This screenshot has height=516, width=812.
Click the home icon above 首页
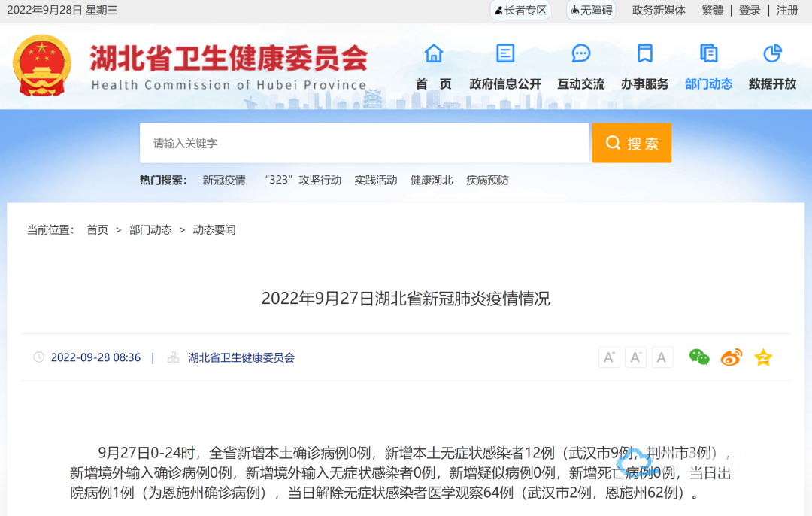[x=434, y=53]
